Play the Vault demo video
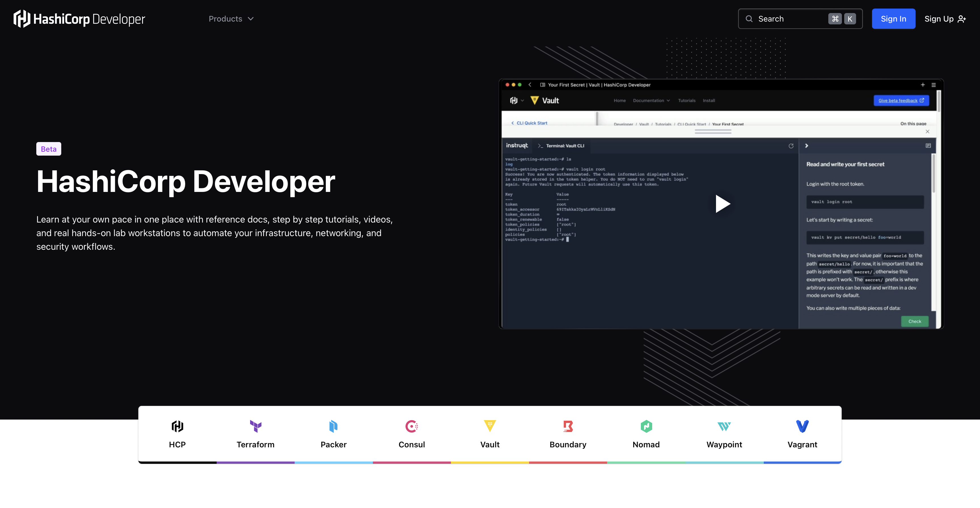Viewport: 980px width, 508px height. 723,204
